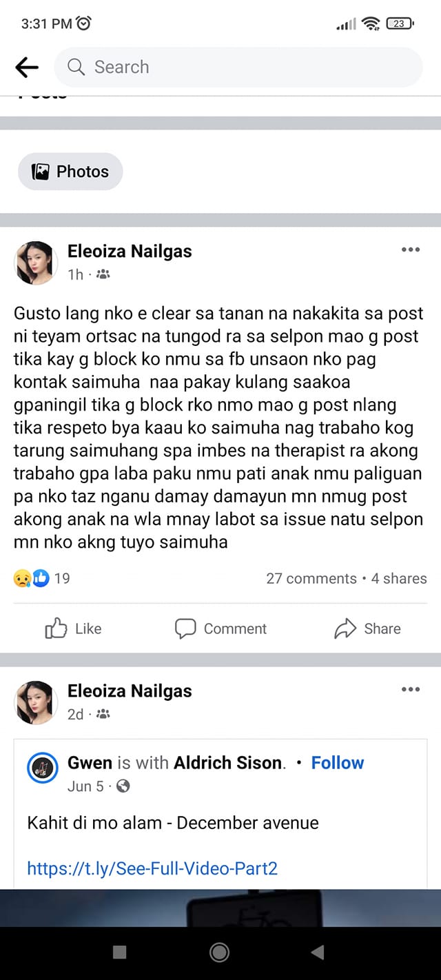Viewport: 441px width, 980px height.
Task: Open Aldrich Sison's profile link
Action: pyautogui.click(x=228, y=763)
